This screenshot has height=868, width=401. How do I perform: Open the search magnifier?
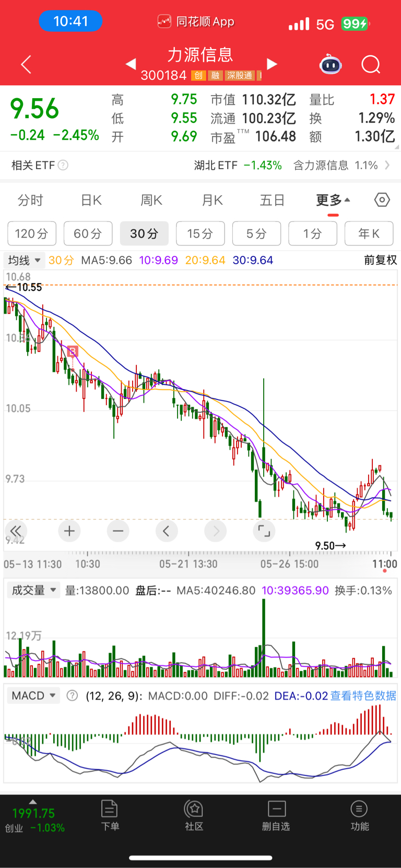coord(371,65)
